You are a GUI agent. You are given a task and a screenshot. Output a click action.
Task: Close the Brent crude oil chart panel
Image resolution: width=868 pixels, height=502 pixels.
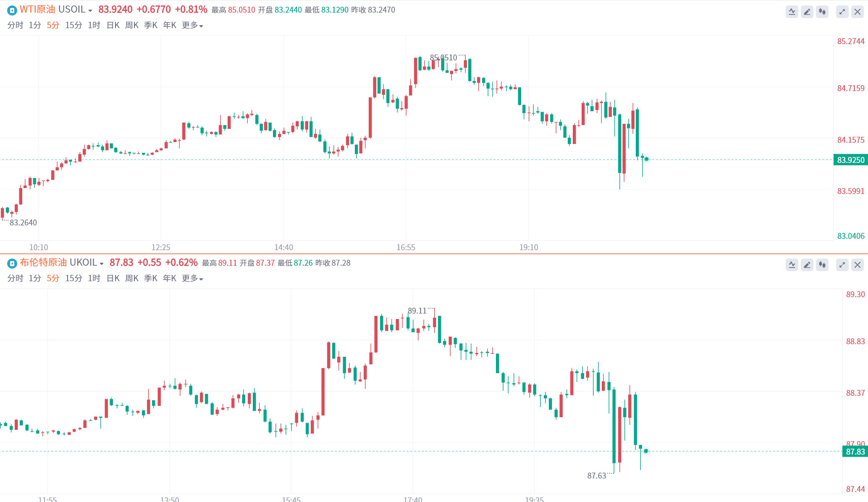(x=857, y=265)
